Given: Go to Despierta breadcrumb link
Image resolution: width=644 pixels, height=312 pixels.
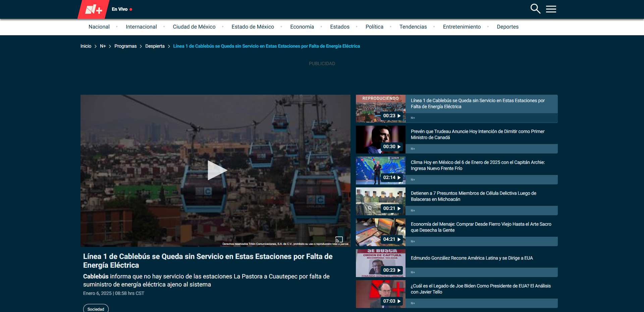Looking at the screenshot, I should point(155,46).
